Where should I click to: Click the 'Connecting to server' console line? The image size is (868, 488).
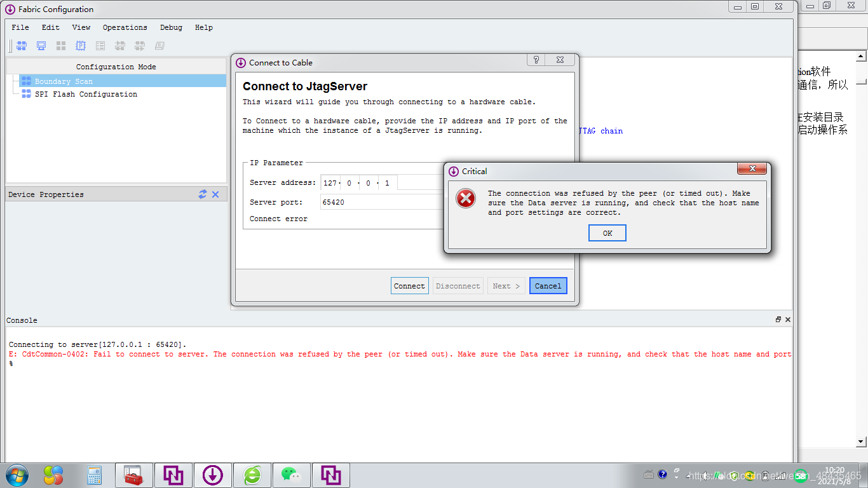(98, 344)
